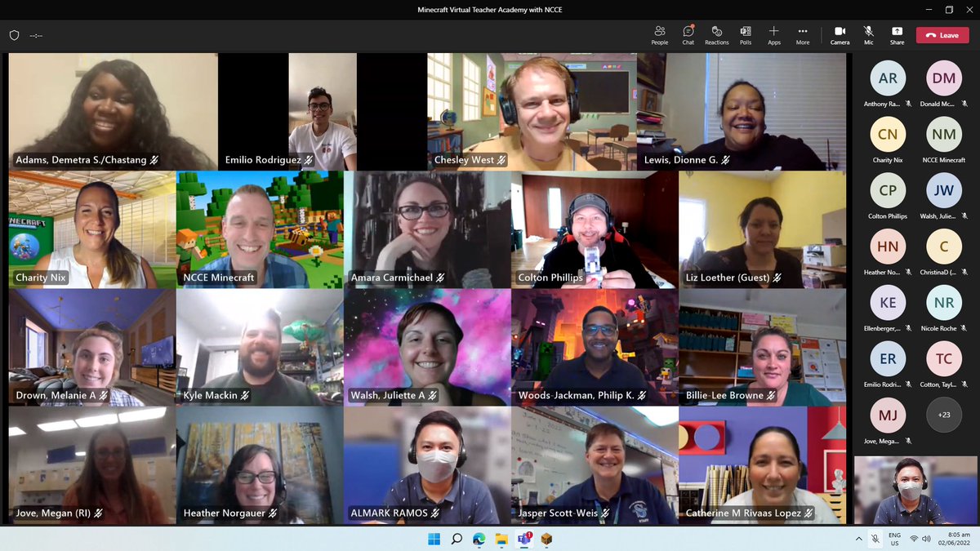Open Microsoft Teams taskbar icon

[524, 539]
